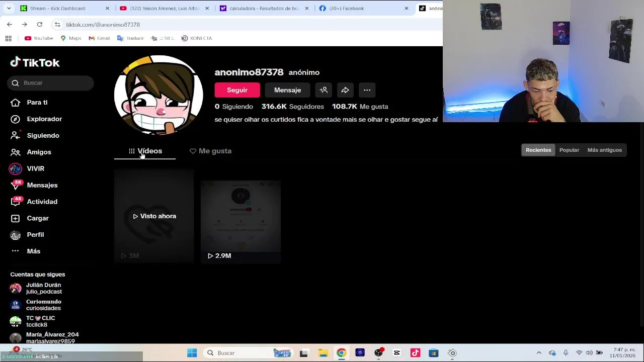Viewport: 644px width, 362px height.
Task: View the 316.6K Seguidores list
Action: pos(293,107)
